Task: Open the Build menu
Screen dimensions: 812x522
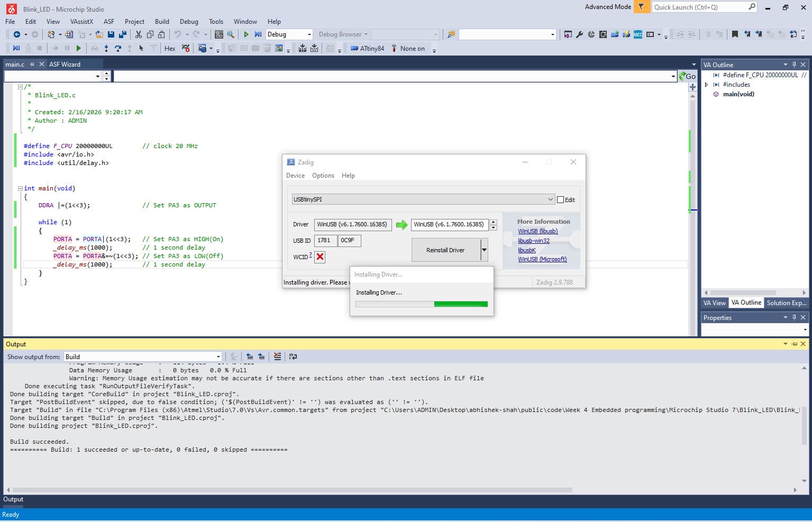Action: pyautogui.click(x=162, y=22)
